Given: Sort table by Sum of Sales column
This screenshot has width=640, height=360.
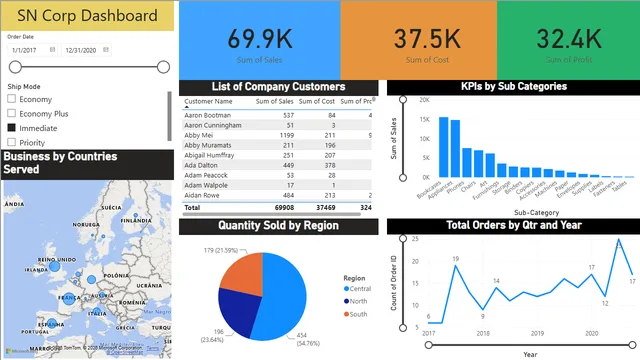Looking at the screenshot, I should (x=274, y=101).
